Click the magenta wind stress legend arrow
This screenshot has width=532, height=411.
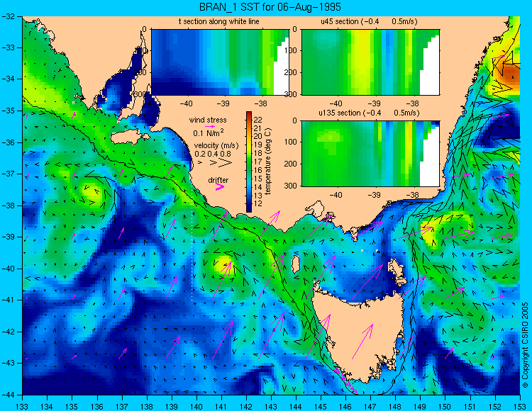210,126
